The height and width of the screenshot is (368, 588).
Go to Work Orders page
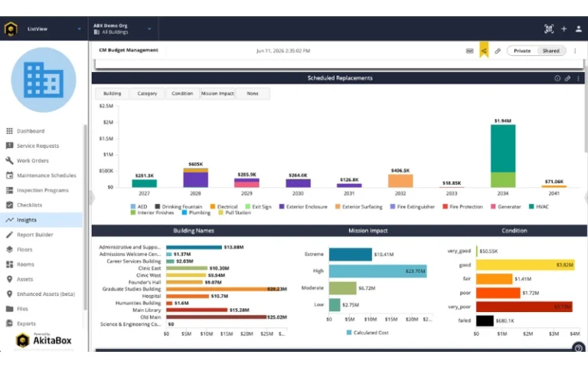(41, 160)
